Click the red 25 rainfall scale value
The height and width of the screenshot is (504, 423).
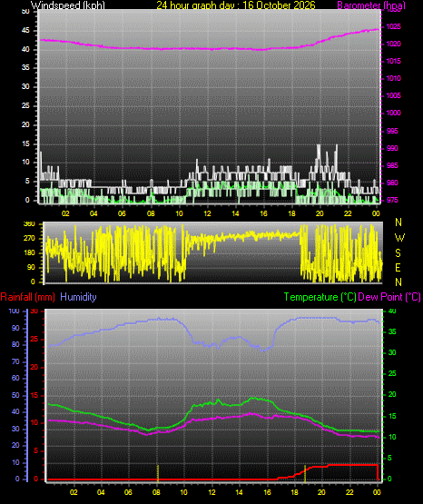click(x=34, y=339)
